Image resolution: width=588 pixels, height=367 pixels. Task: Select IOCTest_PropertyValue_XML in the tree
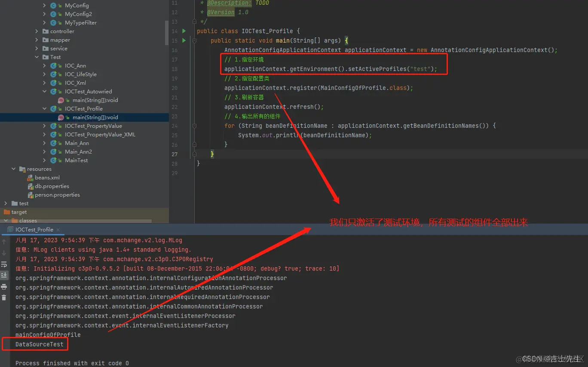[100, 135]
